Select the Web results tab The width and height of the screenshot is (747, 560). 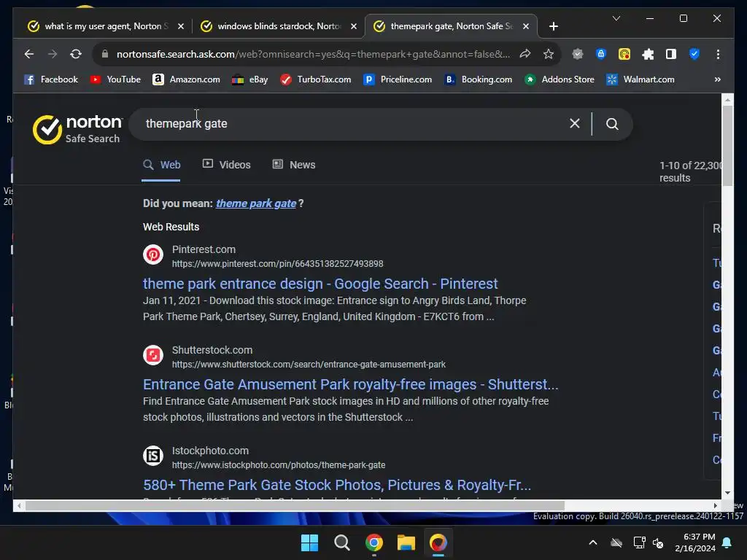pos(161,165)
